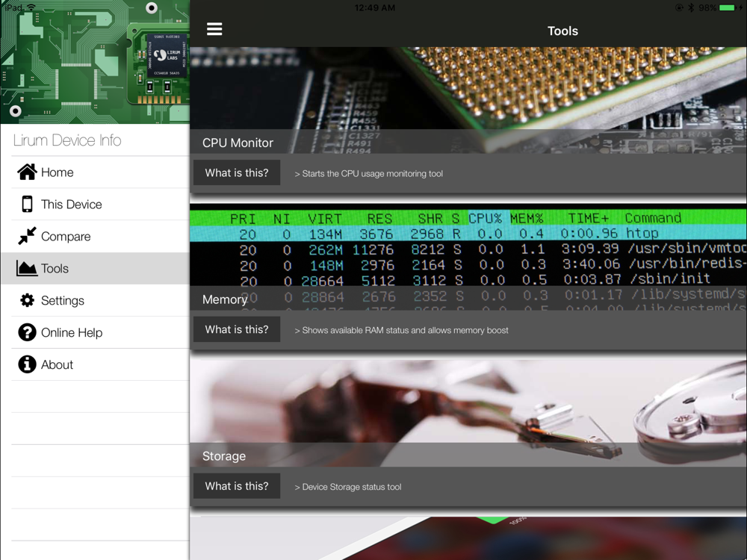
Task: Click the Online Help question mark icon
Action: 27,332
